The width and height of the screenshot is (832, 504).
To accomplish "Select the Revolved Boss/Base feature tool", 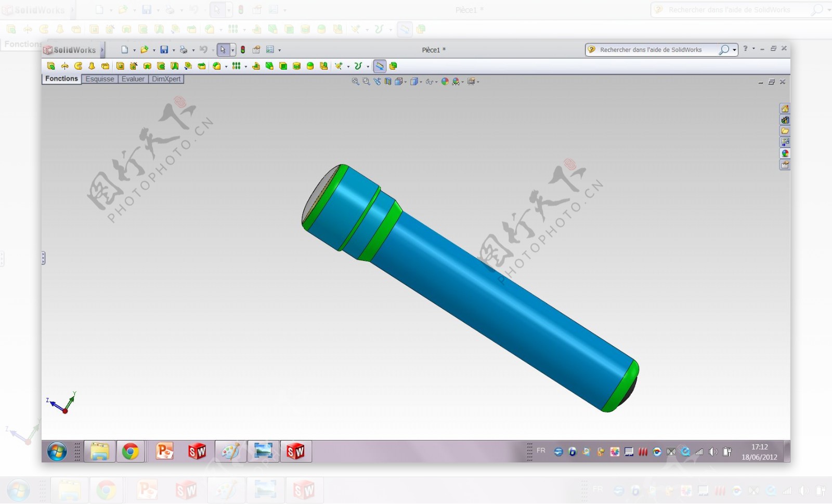I will point(64,66).
